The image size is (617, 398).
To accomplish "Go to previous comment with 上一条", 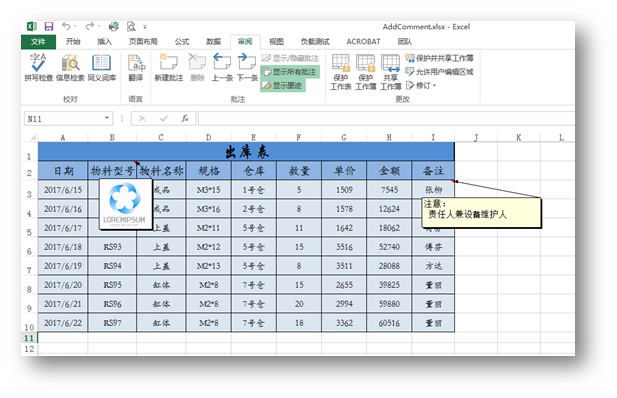I will point(222,67).
